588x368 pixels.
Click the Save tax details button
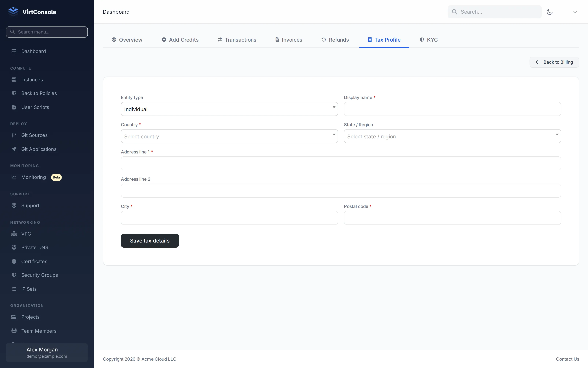(150, 241)
